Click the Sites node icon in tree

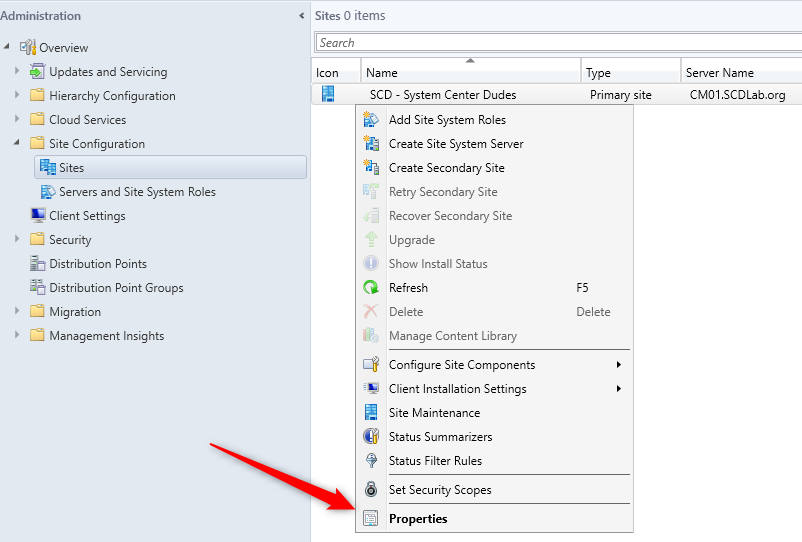tap(48, 167)
